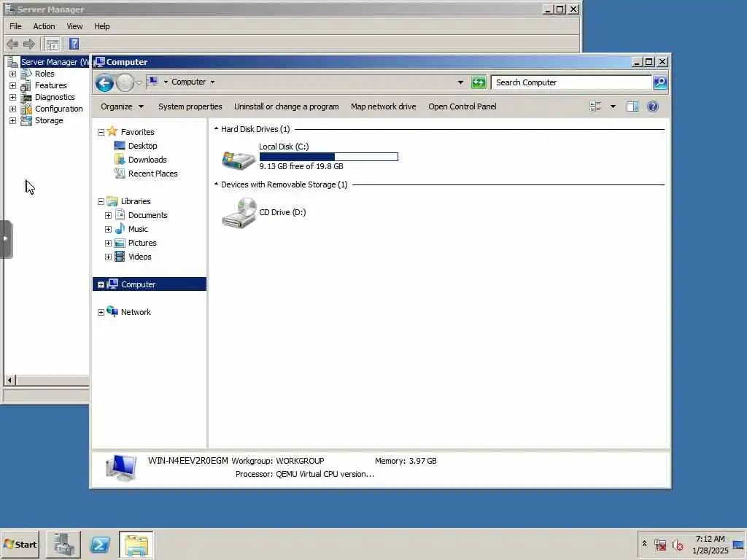Toggle the preview pane icon

pyautogui.click(x=632, y=106)
